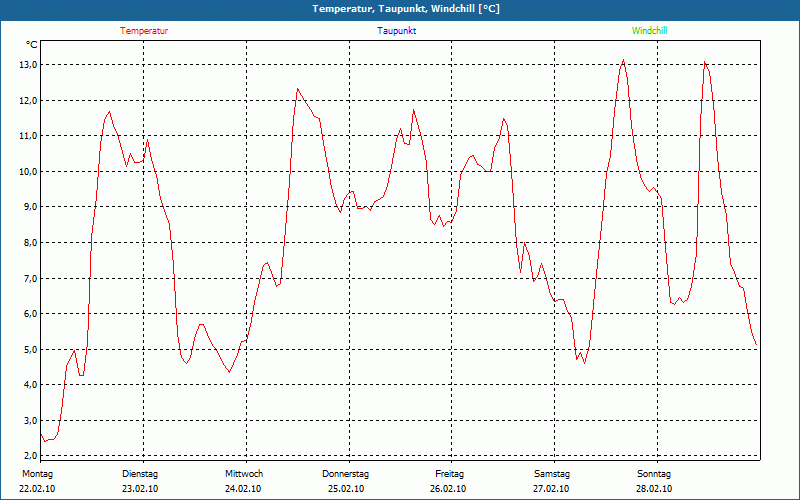The width and height of the screenshot is (800, 500).
Task: Click the Dienstag day label
Action: click(140, 474)
